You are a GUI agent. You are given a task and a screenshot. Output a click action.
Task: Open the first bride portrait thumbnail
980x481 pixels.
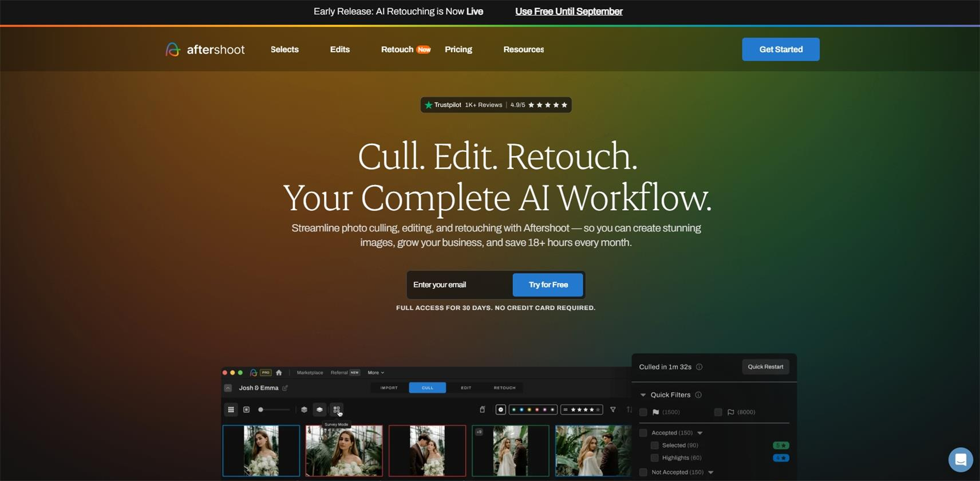[x=261, y=451]
